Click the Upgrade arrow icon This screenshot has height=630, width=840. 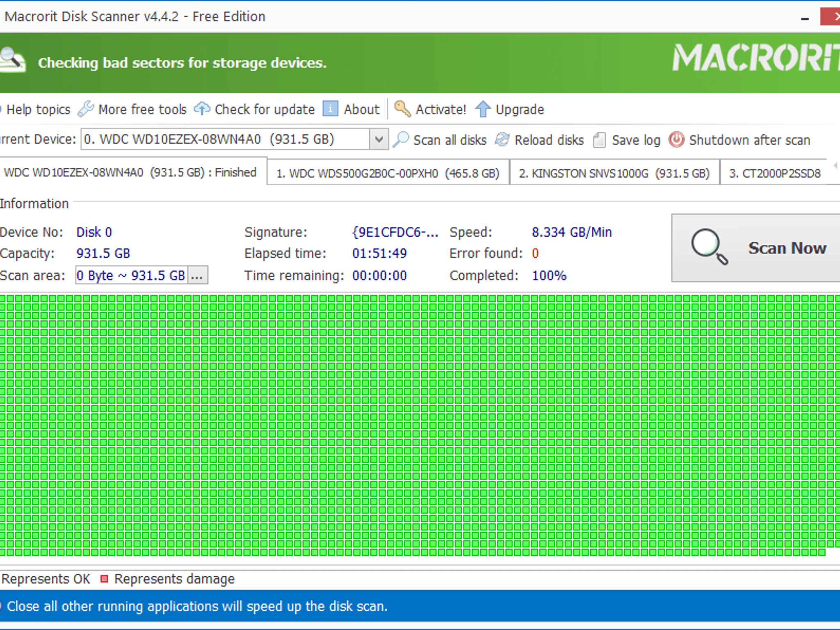[x=483, y=109]
